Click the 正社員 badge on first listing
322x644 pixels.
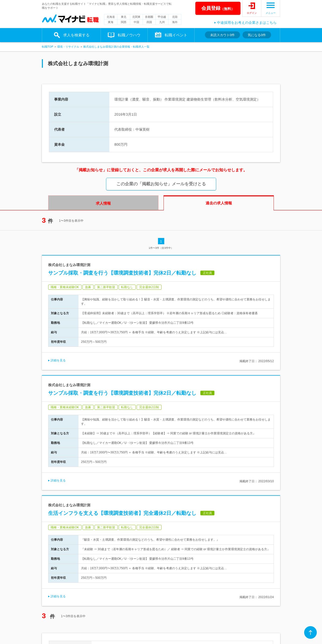click(207, 273)
